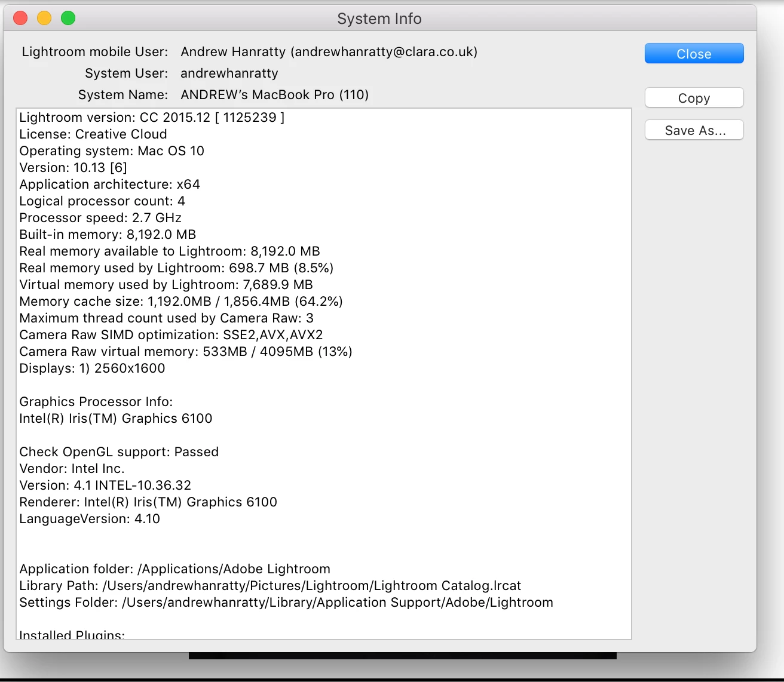This screenshot has height=682, width=784.
Task: Close window using red traffic light
Action: (x=20, y=19)
